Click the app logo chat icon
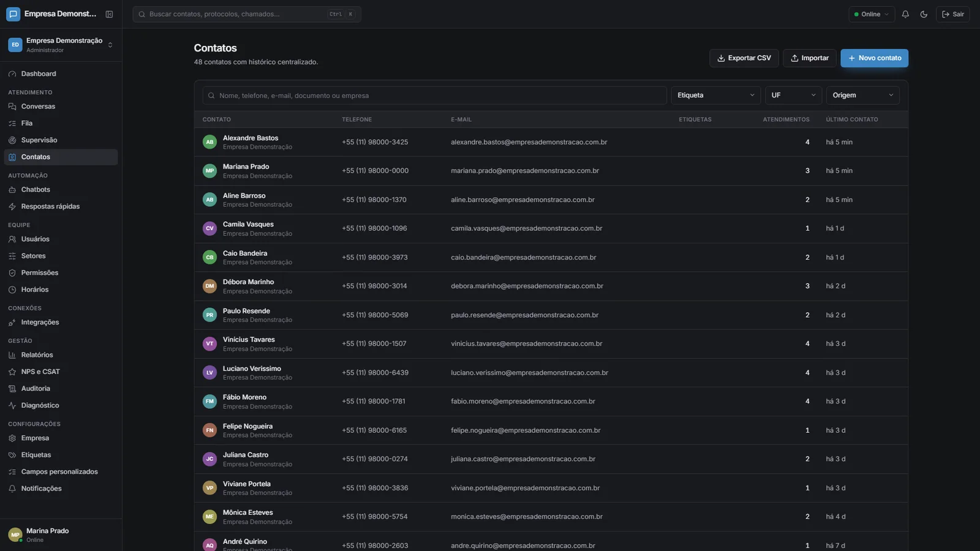This screenshot has width=980, height=551. click(x=13, y=14)
